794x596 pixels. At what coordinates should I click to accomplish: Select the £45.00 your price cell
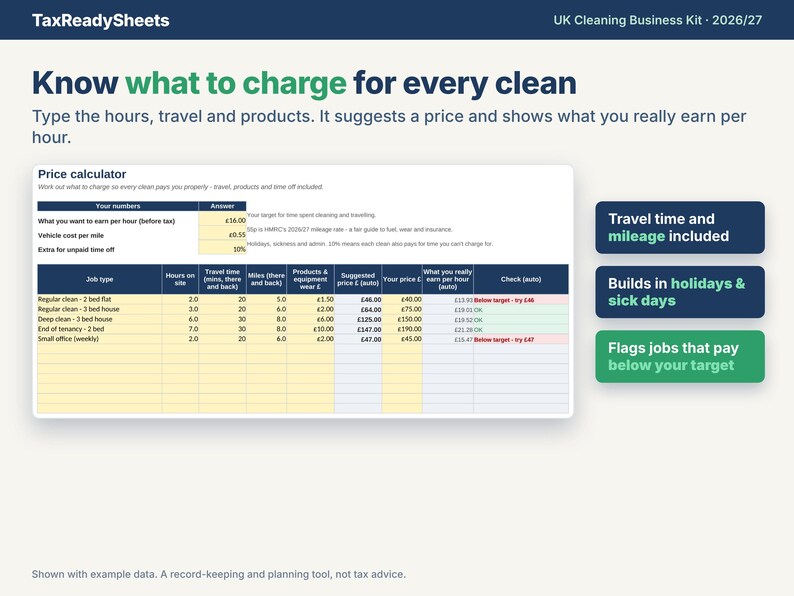pyautogui.click(x=402, y=339)
